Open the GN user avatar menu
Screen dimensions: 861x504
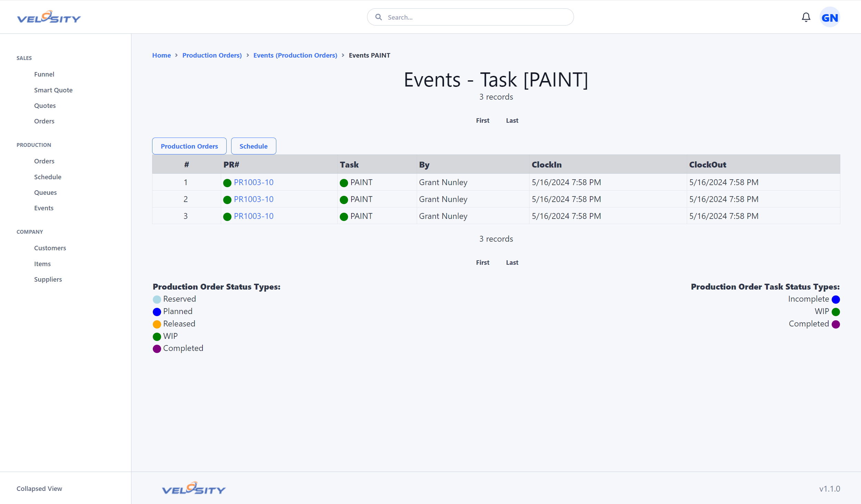pos(830,17)
